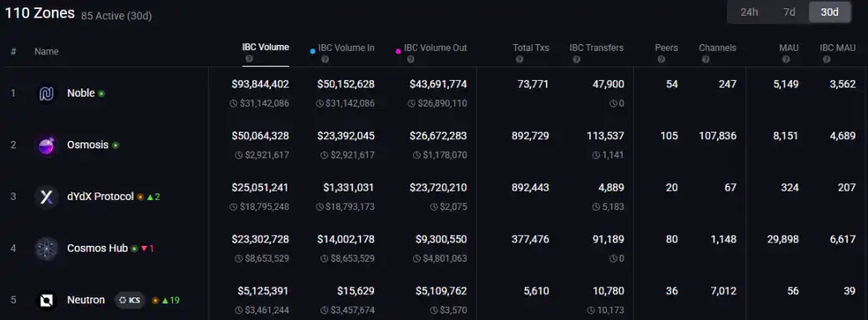Sort by Name column header
This screenshot has height=320, width=868.
(47, 52)
